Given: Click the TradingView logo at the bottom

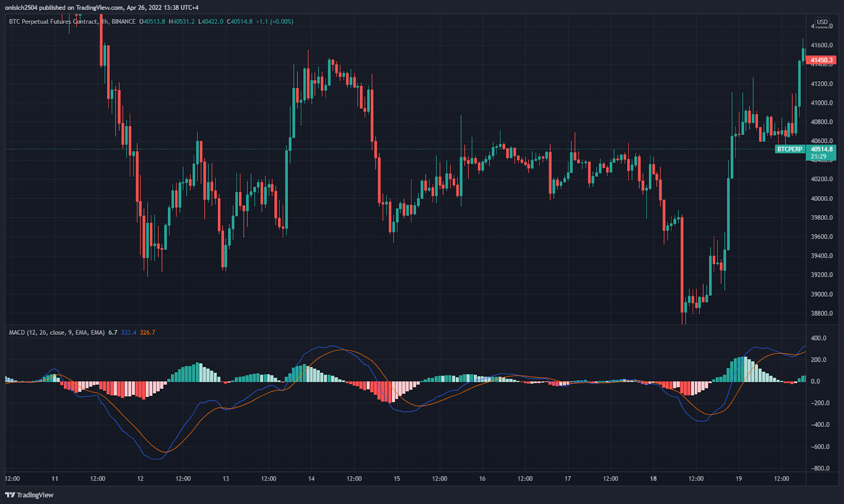Looking at the screenshot, I should (29, 495).
